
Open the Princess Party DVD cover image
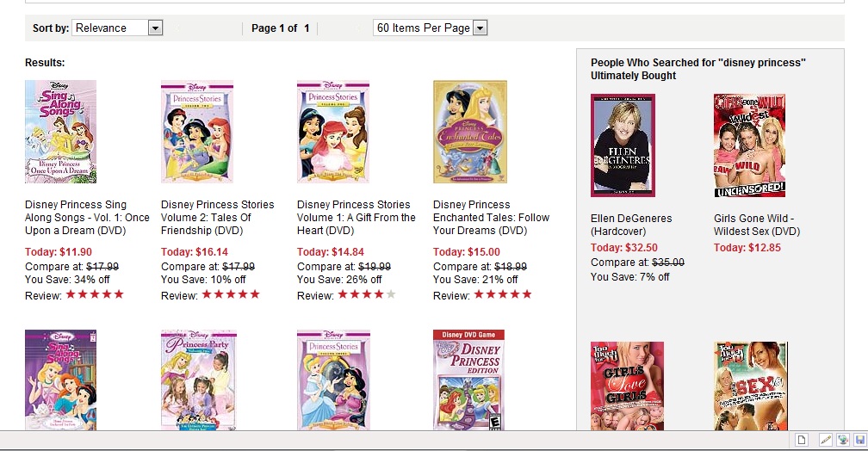199,380
